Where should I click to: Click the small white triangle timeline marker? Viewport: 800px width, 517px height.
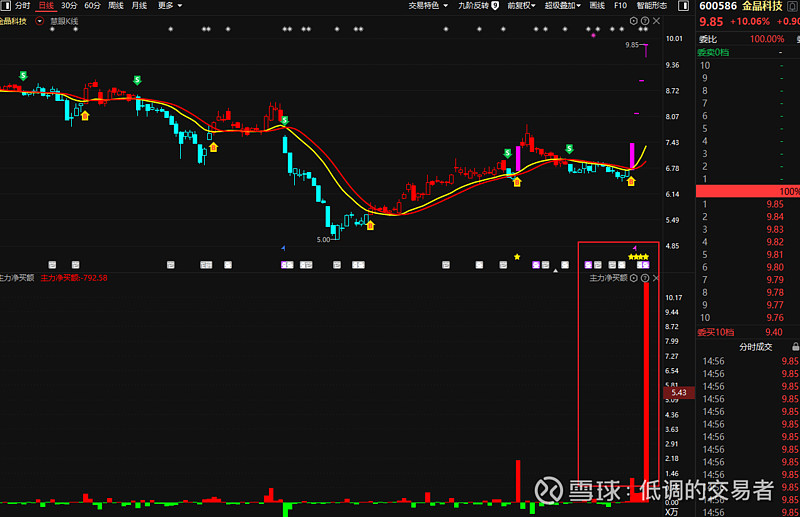pos(556,271)
